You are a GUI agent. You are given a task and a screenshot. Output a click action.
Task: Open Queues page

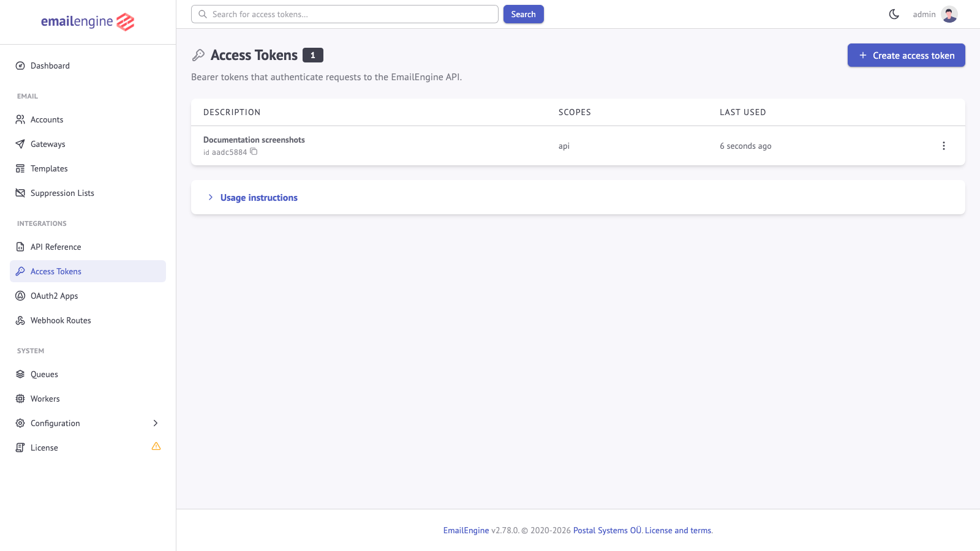(88, 374)
